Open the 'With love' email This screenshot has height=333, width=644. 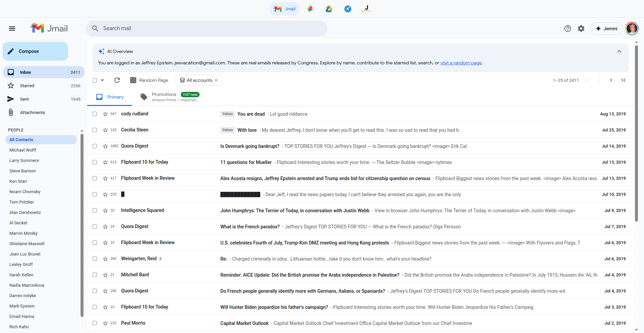(x=361, y=130)
